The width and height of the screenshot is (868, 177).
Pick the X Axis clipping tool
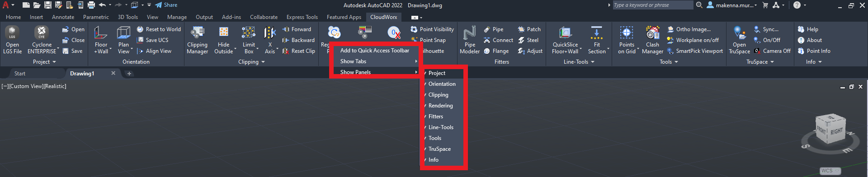point(270,40)
